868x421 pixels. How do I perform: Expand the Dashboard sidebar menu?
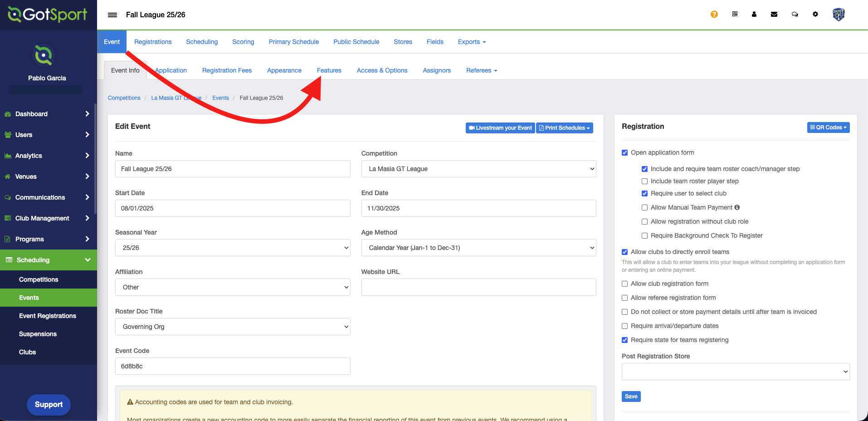click(48, 114)
